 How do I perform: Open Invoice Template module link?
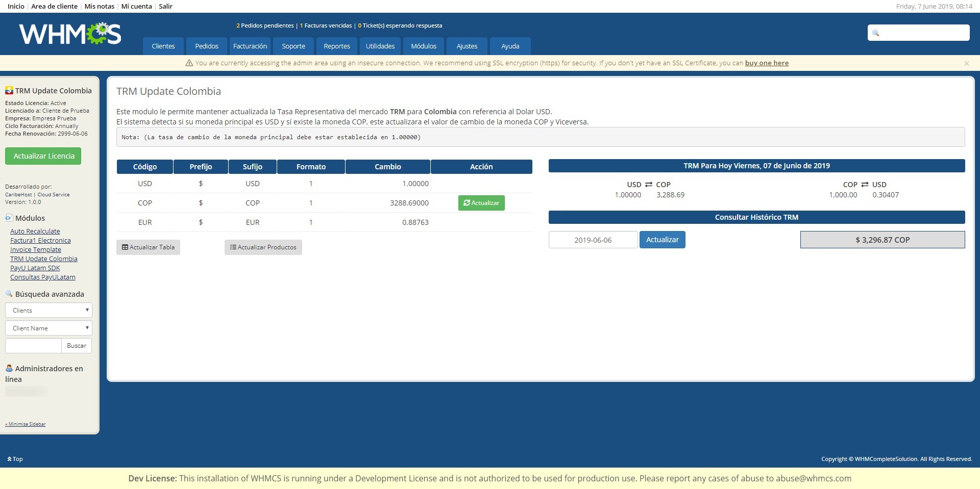click(36, 249)
